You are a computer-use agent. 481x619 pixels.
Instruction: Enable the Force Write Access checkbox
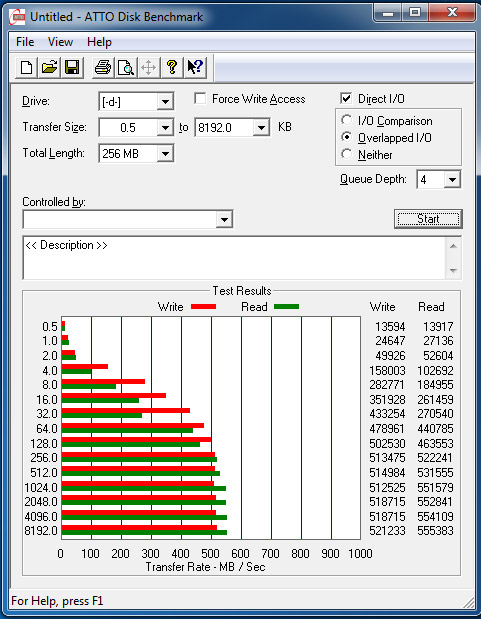(x=200, y=98)
